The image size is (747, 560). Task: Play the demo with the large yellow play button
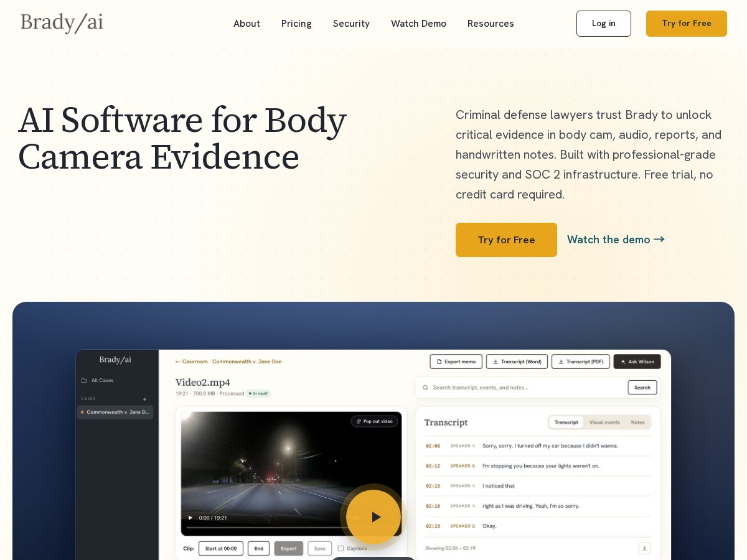pos(374,517)
